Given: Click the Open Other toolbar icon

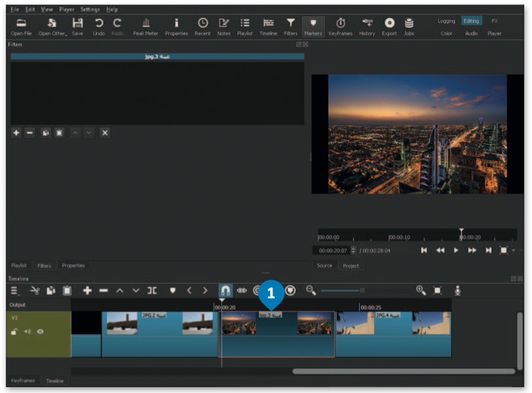Looking at the screenshot, I should [53, 27].
